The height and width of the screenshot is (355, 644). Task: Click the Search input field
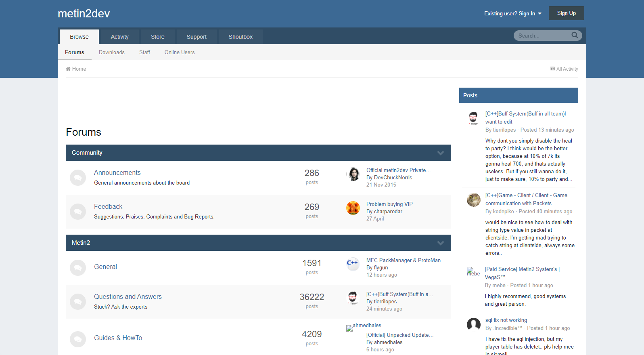(544, 36)
